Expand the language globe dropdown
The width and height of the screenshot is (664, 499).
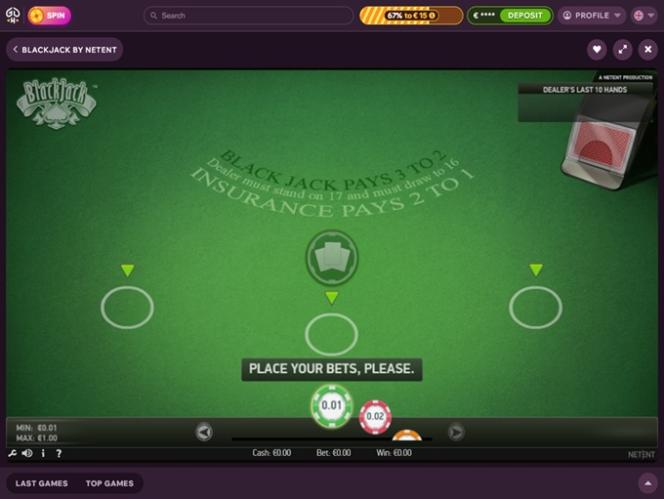644,16
